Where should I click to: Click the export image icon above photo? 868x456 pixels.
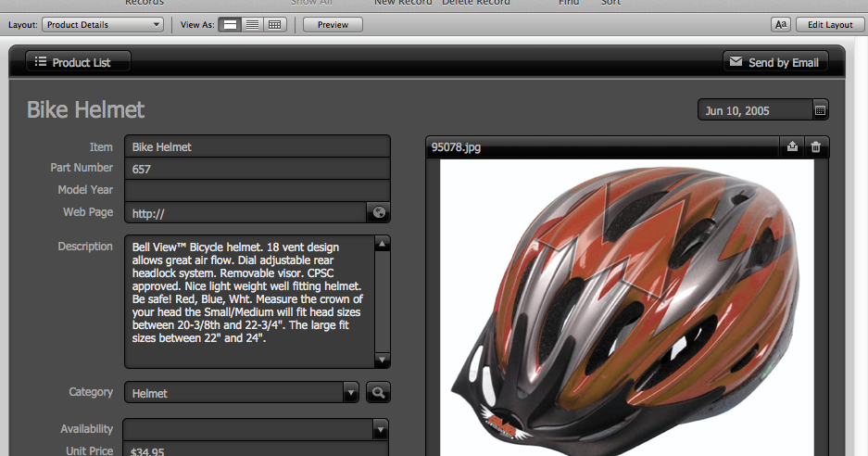click(x=792, y=146)
